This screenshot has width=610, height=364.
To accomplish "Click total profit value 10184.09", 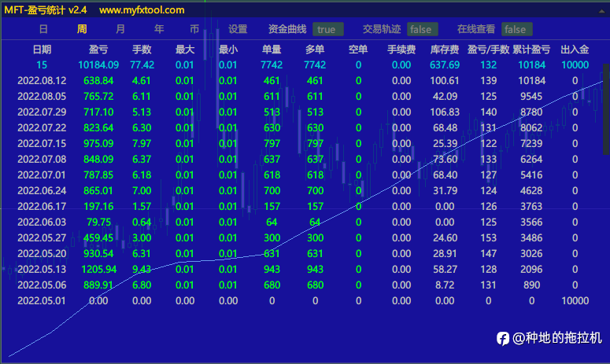I will tap(98, 65).
